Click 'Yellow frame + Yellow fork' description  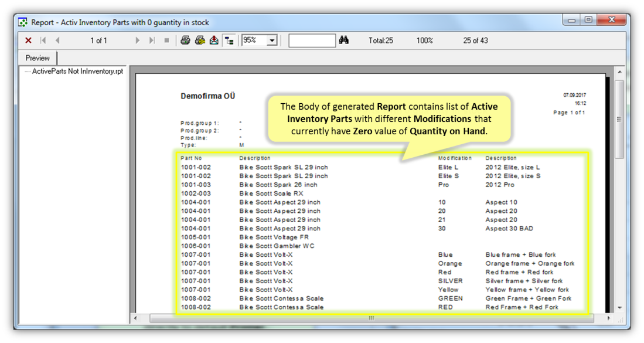click(x=527, y=290)
